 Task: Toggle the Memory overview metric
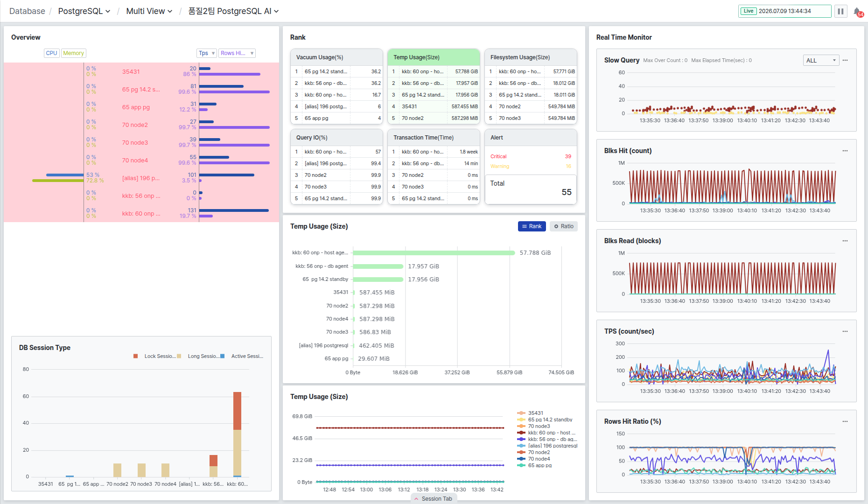coord(74,53)
